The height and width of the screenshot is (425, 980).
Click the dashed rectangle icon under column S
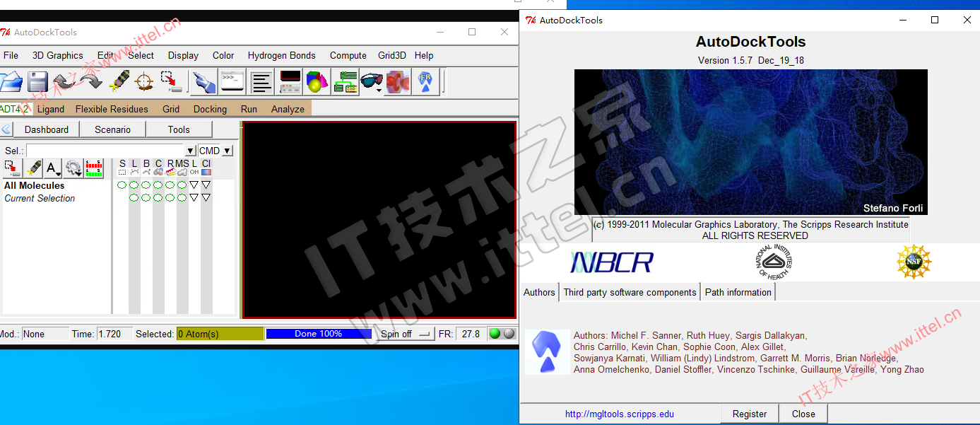point(122,172)
